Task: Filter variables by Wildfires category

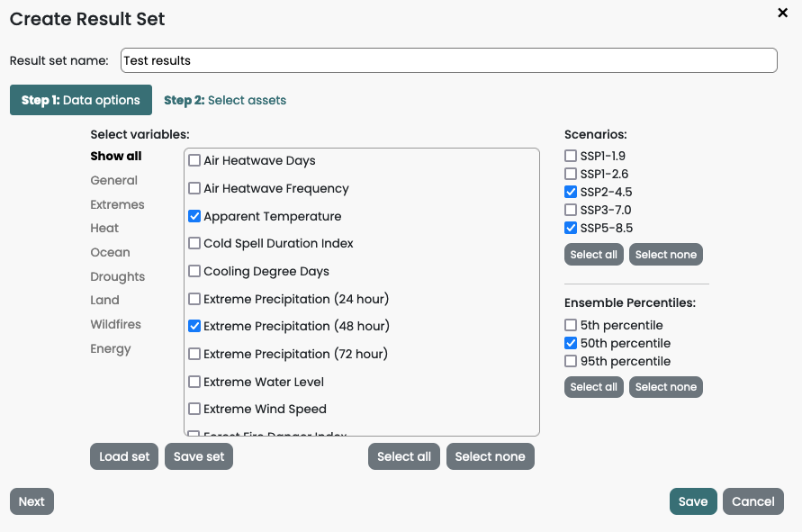Action: 115,324
